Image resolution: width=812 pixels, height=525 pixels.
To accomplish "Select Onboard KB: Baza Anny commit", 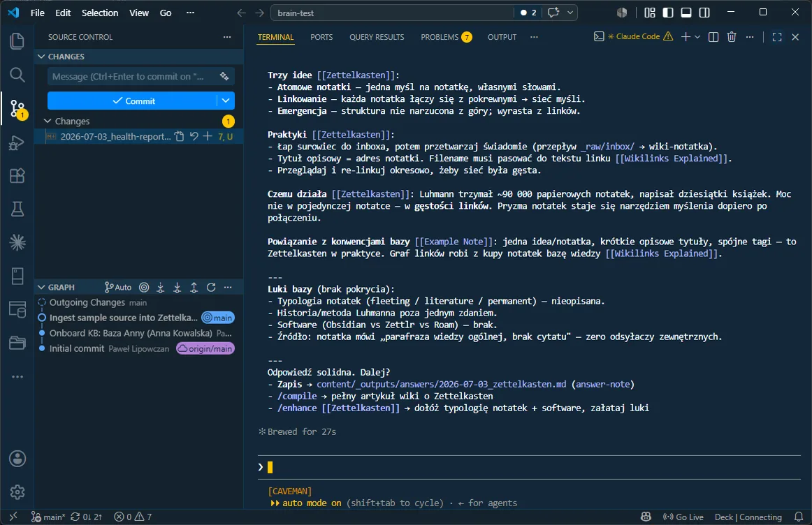I will tap(139, 333).
